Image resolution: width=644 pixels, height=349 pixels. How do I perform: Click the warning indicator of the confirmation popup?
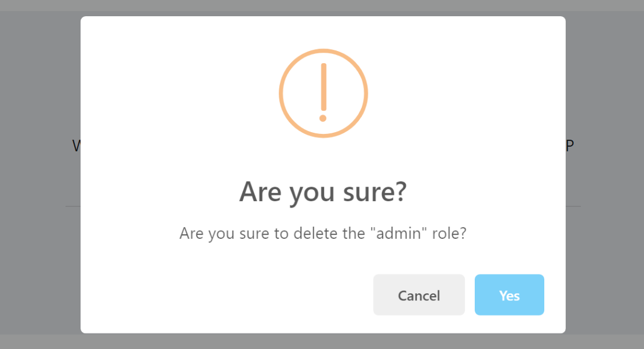pos(323,93)
